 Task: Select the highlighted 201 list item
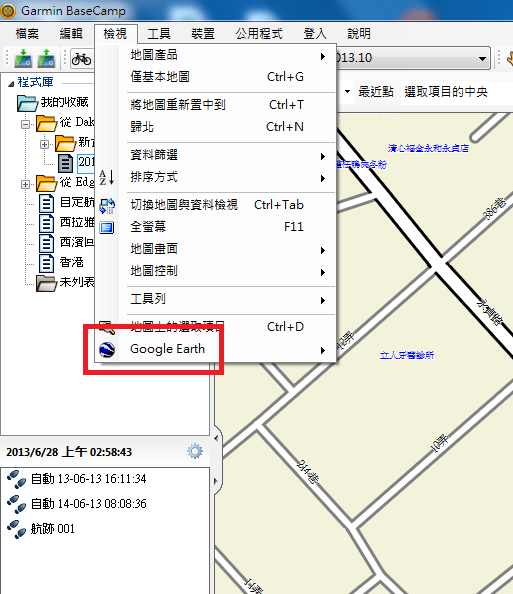pos(86,163)
